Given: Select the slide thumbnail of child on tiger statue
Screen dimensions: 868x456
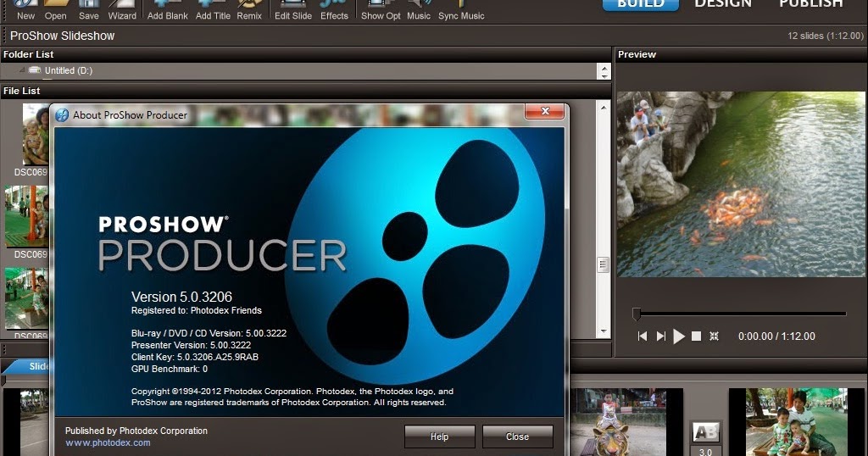Looking at the screenshot, I should [619, 422].
